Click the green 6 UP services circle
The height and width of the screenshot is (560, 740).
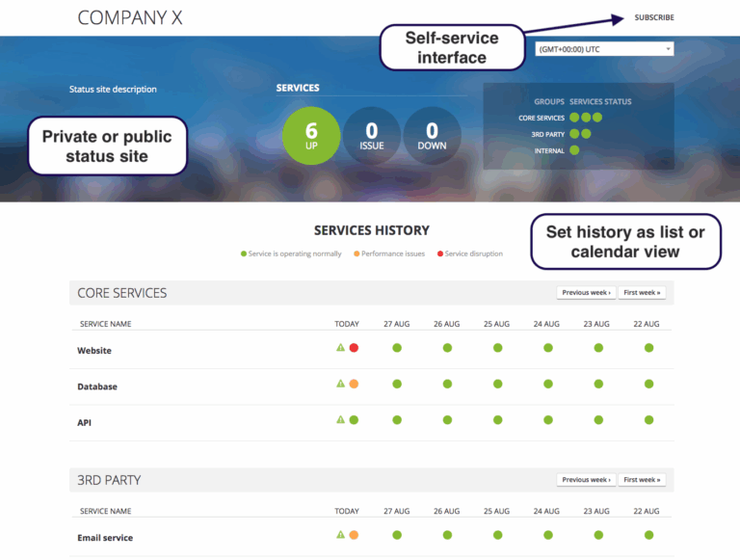point(311,136)
